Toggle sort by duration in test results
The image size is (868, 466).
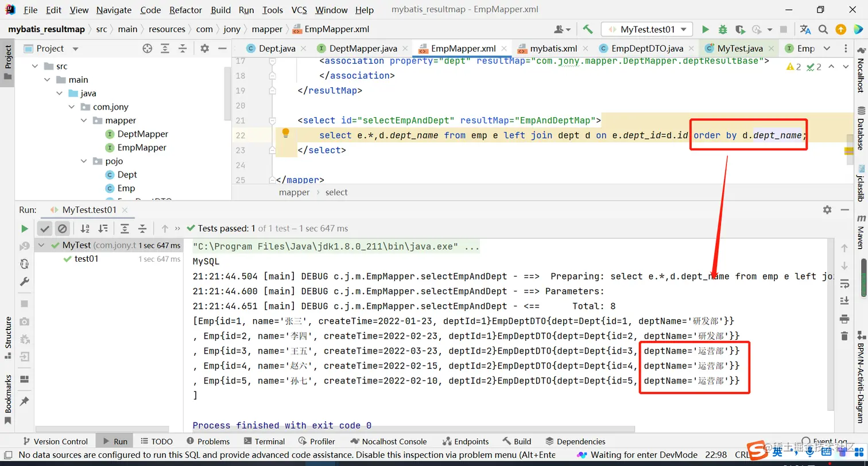(x=103, y=228)
